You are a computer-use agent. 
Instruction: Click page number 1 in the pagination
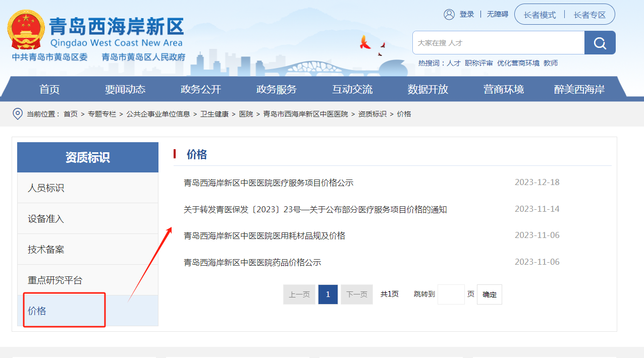pyautogui.click(x=328, y=294)
